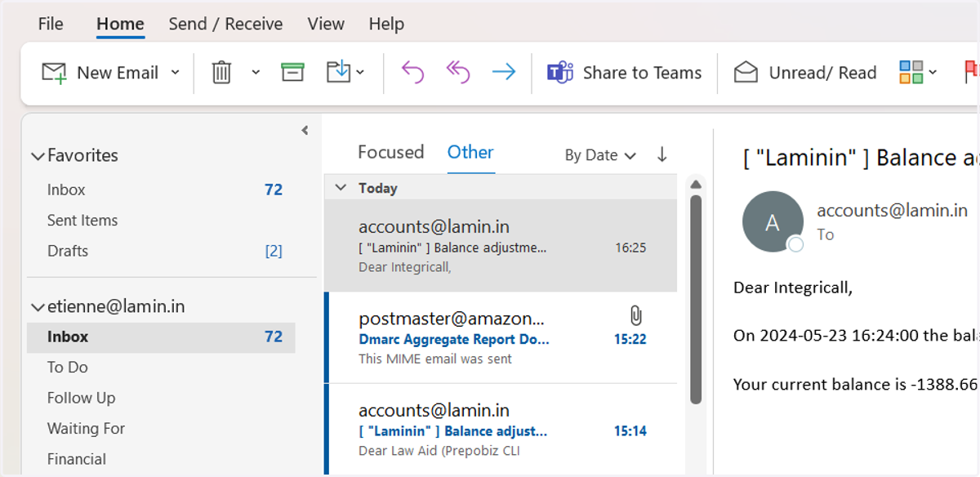Collapse the etienne@lamin.in account tree
The height and width of the screenshot is (477, 980).
tap(38, 307)
